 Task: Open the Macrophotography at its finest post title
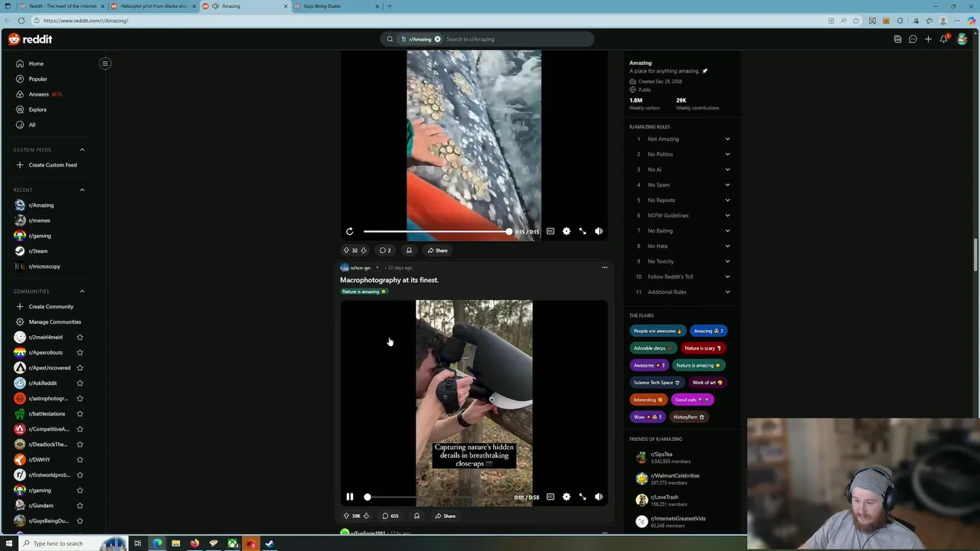tap(389, 280)
